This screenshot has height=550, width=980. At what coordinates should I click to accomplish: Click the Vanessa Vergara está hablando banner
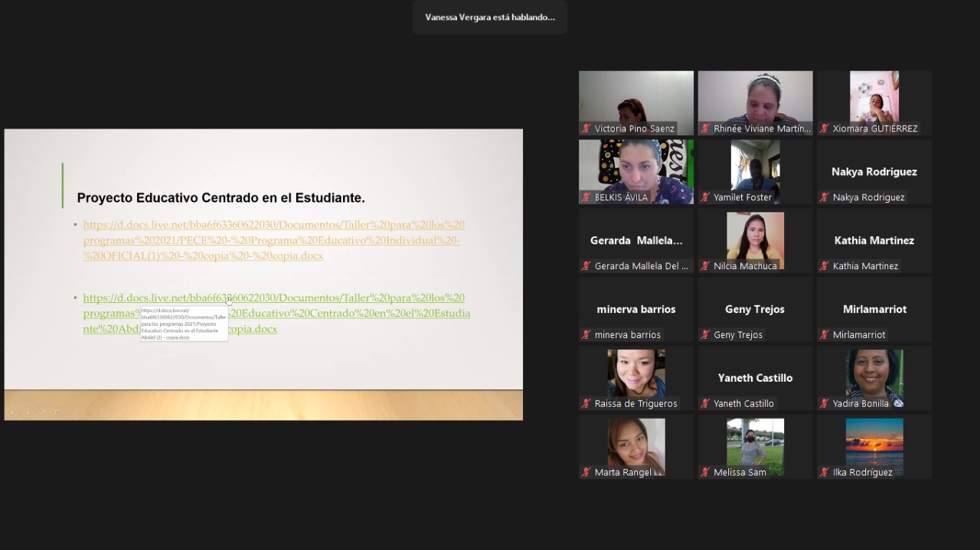[x=490, y=17]
